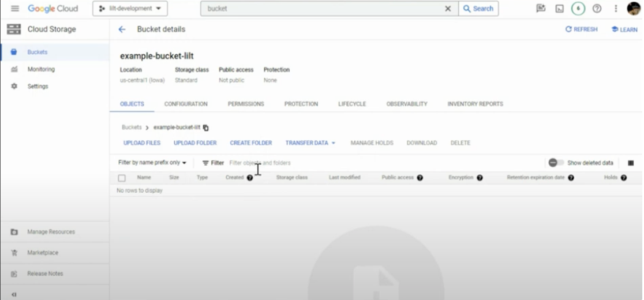Sort by the Name column header
The image size is (644, 300).
[144, 178]
